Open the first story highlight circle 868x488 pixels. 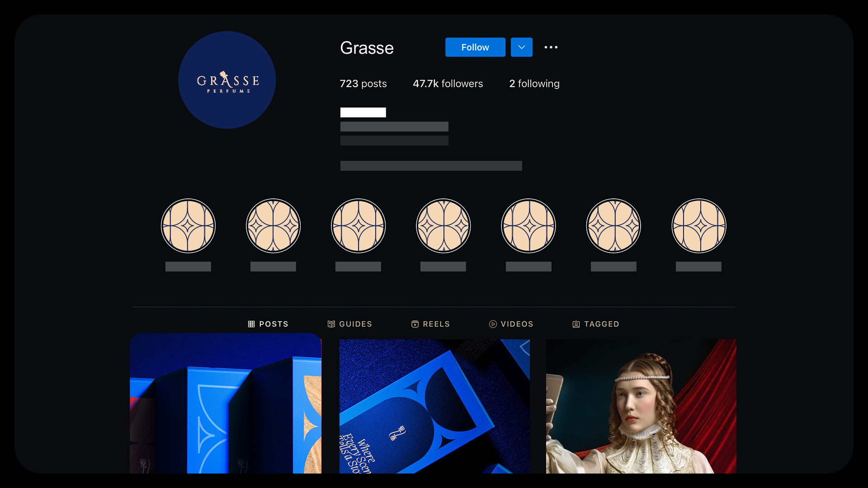tap(188, 226)
